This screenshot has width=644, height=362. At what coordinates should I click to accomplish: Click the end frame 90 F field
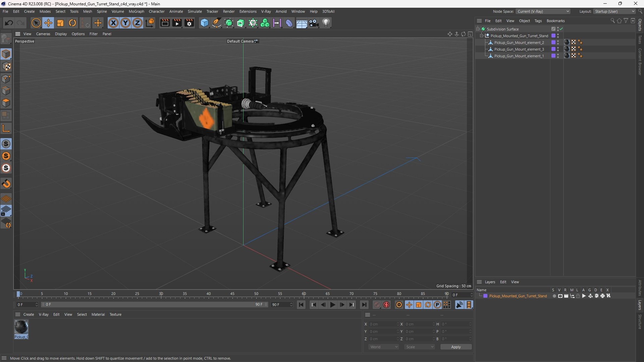(281, 305)
